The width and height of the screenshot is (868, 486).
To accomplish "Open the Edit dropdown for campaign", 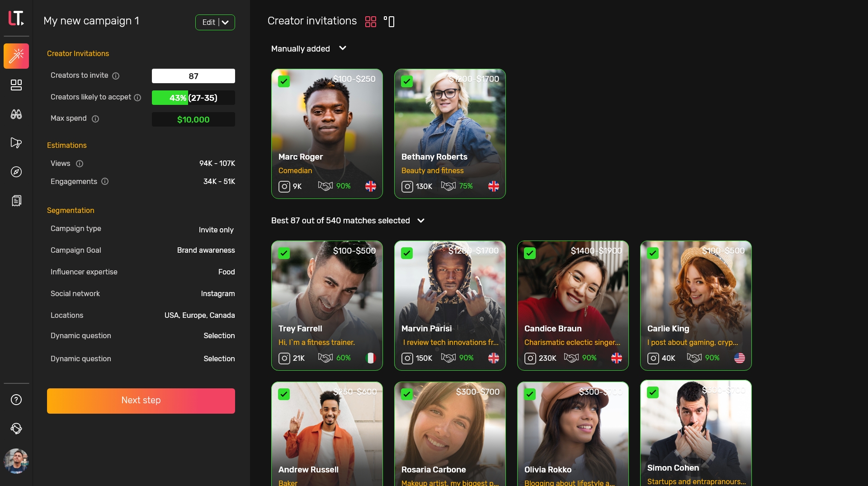I will point(215,22).
